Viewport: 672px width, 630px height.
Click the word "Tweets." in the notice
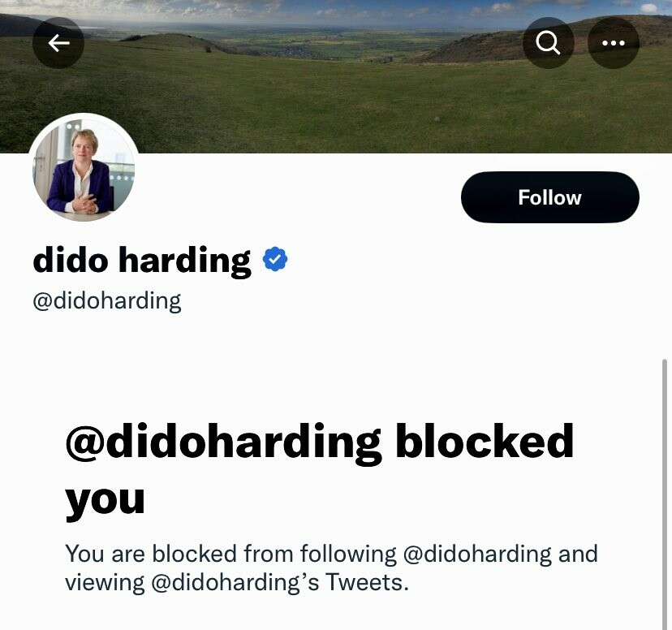coord(368,582)
